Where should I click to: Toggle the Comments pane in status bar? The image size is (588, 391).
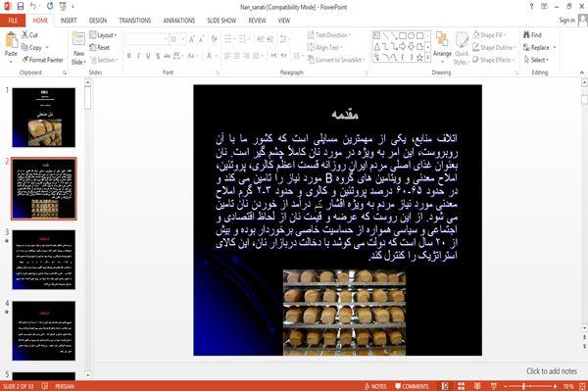click(x=412, y=386)
